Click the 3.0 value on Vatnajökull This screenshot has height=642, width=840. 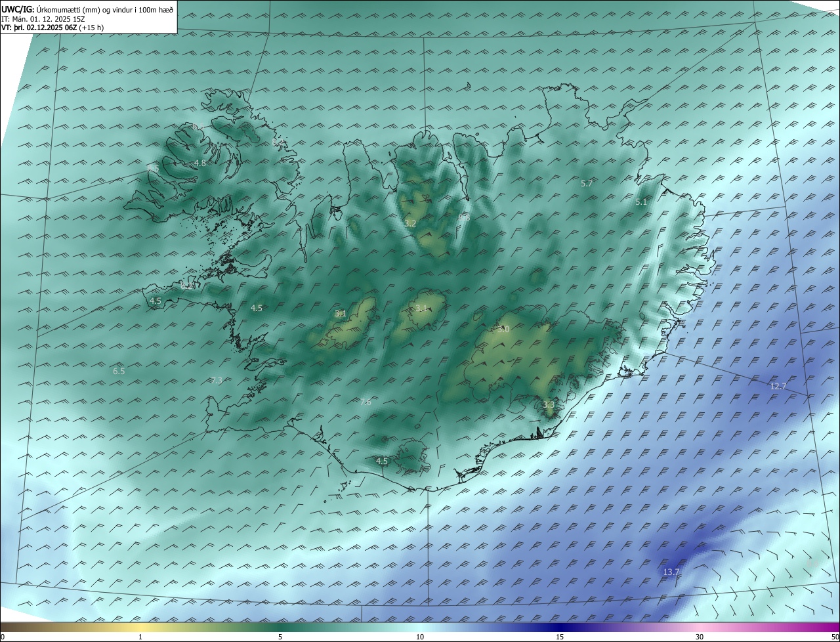click(x=503, y=330)
